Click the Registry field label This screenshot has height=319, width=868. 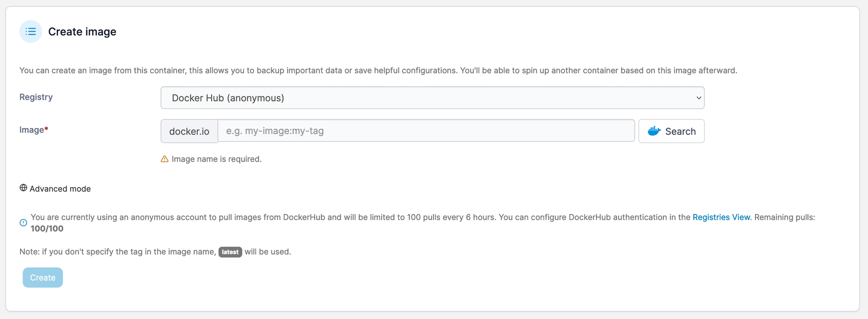tap(36, 97)
